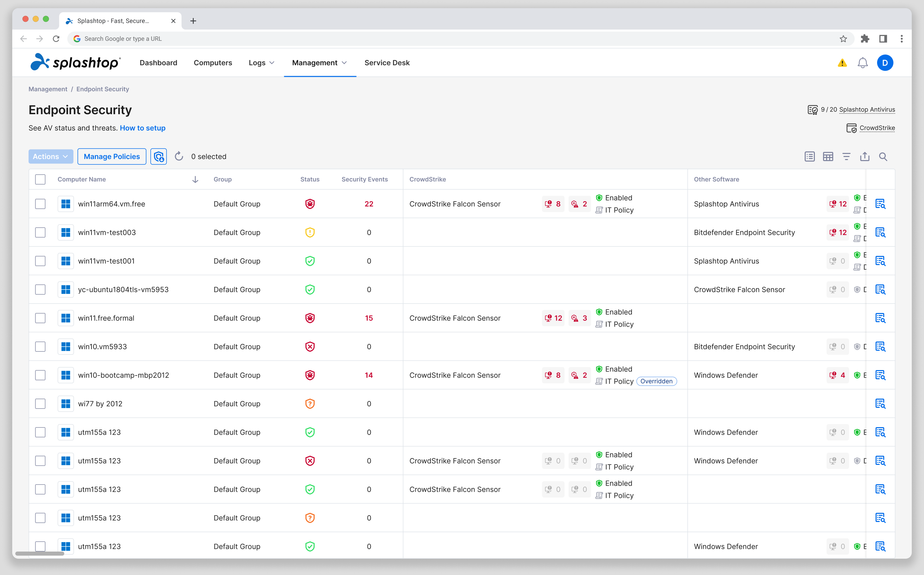Select checkbox for wi77 by 2012

click(x=40, y=403)
